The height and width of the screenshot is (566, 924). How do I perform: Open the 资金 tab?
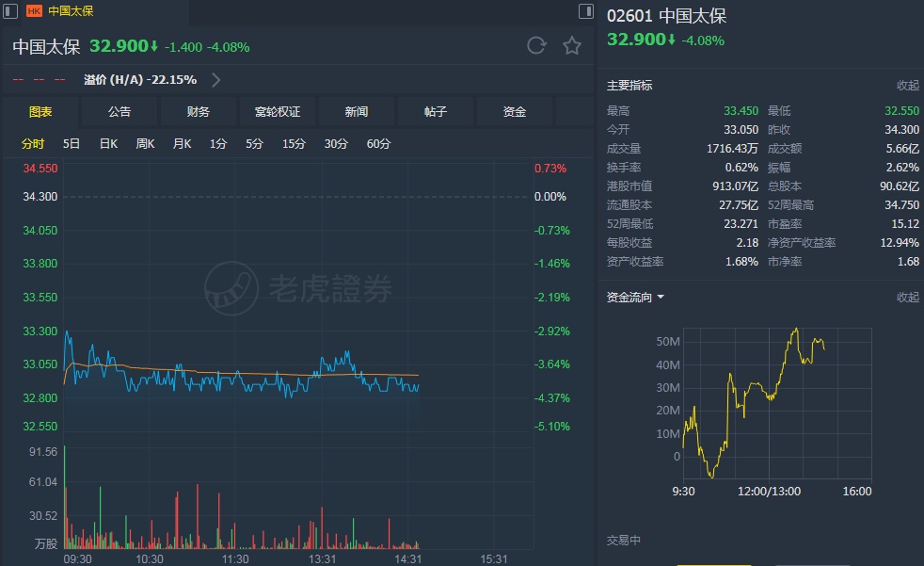515,112
